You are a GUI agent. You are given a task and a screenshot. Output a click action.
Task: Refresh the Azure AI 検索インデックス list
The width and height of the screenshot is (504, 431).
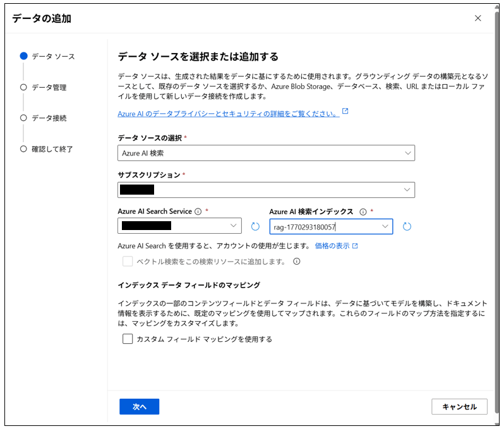pos(407,226)
